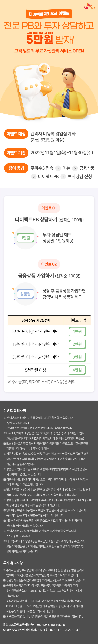Image resolution: width=98 pixels, height=644 pixels.
Task: Click the 이벤트 기간 orange label
Action: click(16, 153)
